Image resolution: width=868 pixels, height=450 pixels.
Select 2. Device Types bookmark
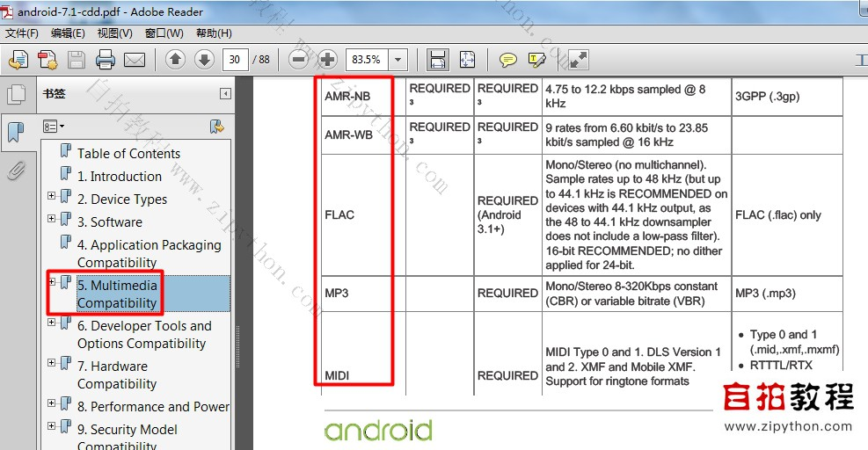point(121,200)
